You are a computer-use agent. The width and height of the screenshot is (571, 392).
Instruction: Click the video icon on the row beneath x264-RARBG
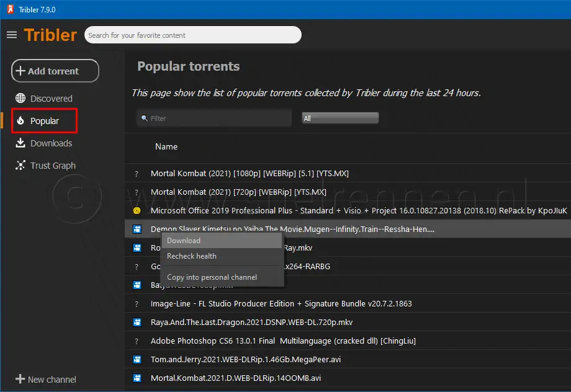tap(137, 285)
